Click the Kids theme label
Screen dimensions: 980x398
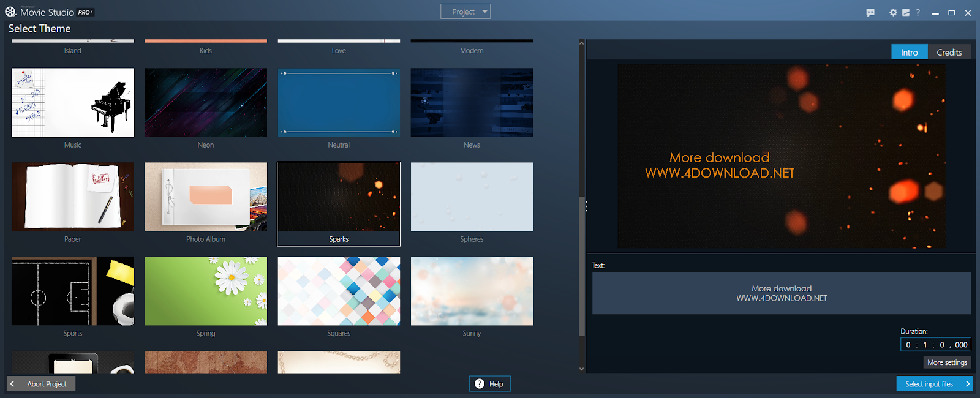[x=206, y=51]
